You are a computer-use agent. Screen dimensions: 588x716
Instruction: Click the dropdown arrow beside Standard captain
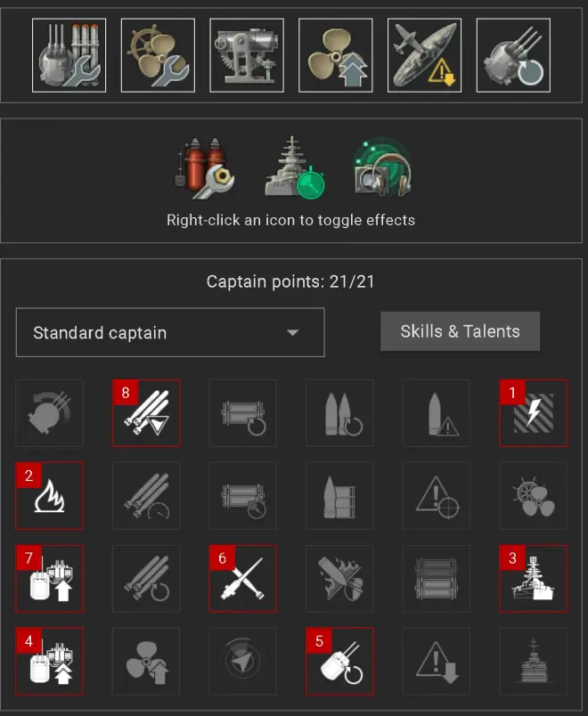[x=292, y=332]
